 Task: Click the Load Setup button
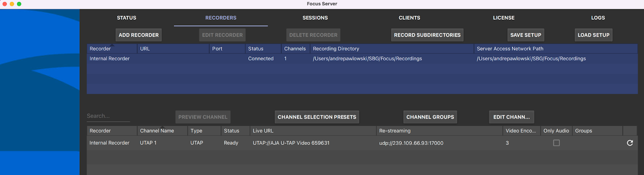(593, 35)
